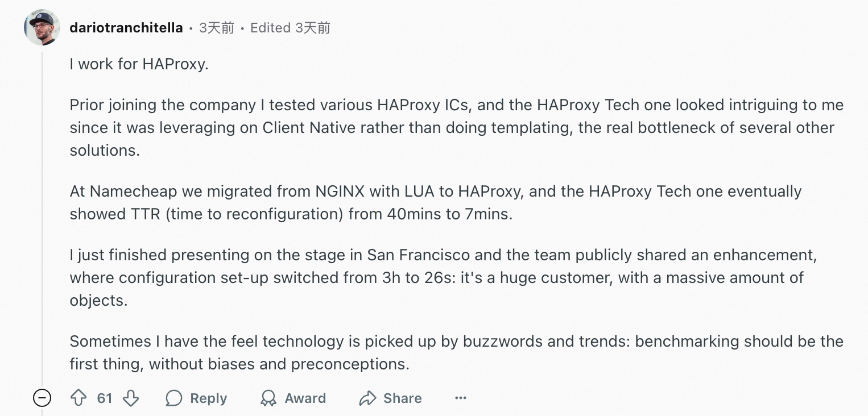The image size is (868, 416).
Task: Downvote the comment with the down arrow
Action: click(x=131, y=398)
